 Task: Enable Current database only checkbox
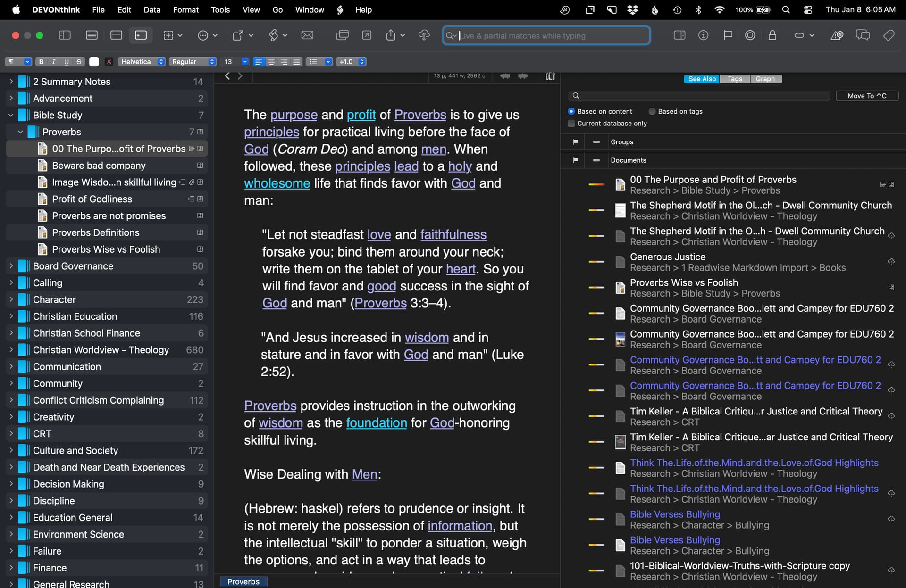pos(571,124)
